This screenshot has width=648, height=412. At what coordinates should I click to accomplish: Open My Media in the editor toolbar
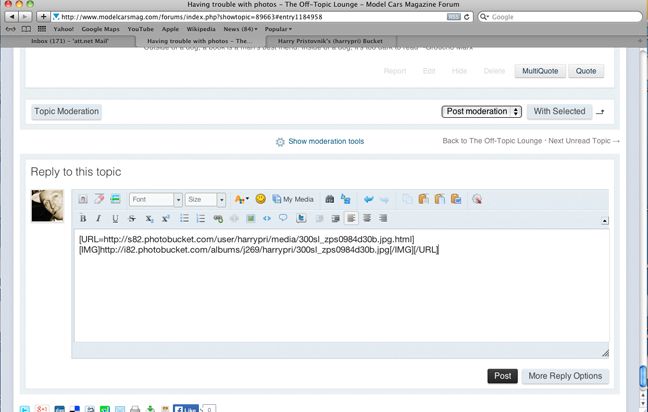(293, 199)
